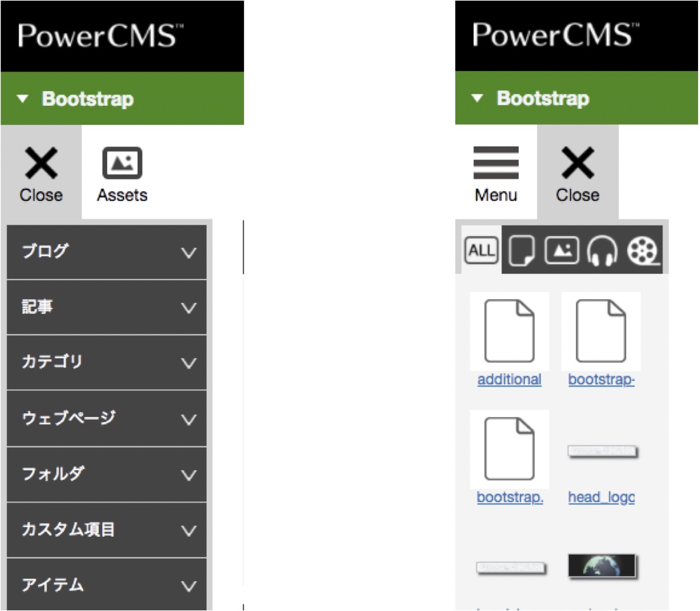Select the globe image thumbnail
The height and width of the screenshot is (611, 700).
tap(601, 566)
